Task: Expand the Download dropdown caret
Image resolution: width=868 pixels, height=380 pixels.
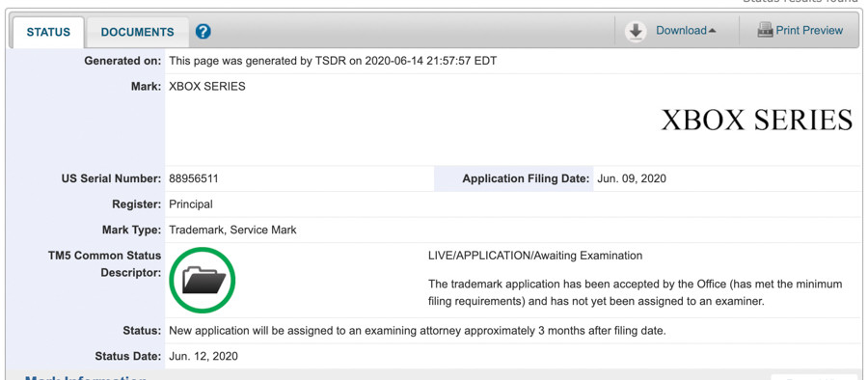Action: click(712, 31)
